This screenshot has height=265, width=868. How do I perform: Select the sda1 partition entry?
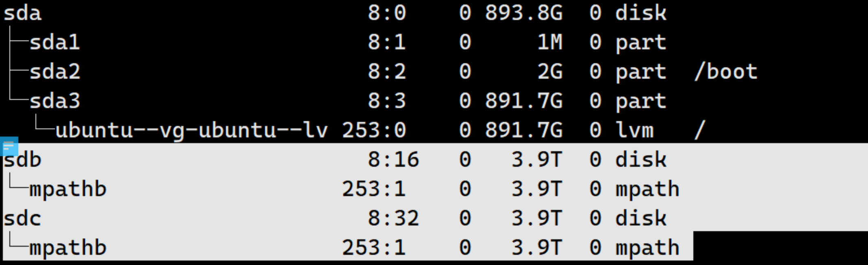pos(55,42)
